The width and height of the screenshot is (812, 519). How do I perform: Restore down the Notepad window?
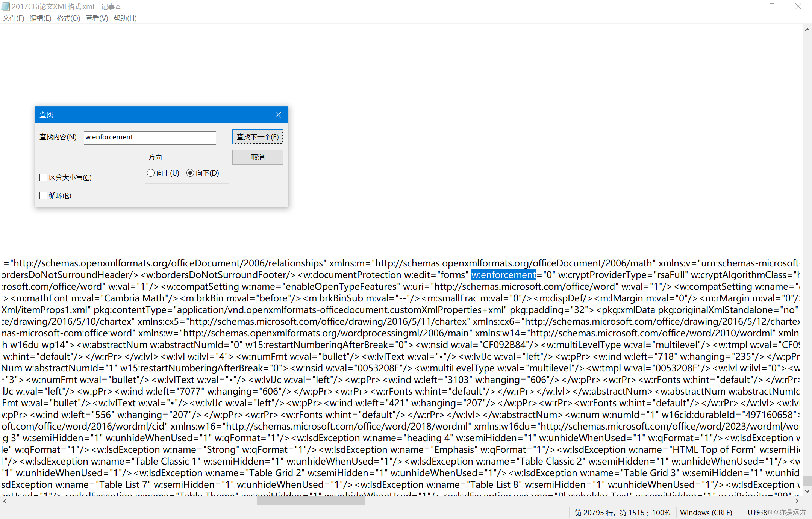[772, 6]
